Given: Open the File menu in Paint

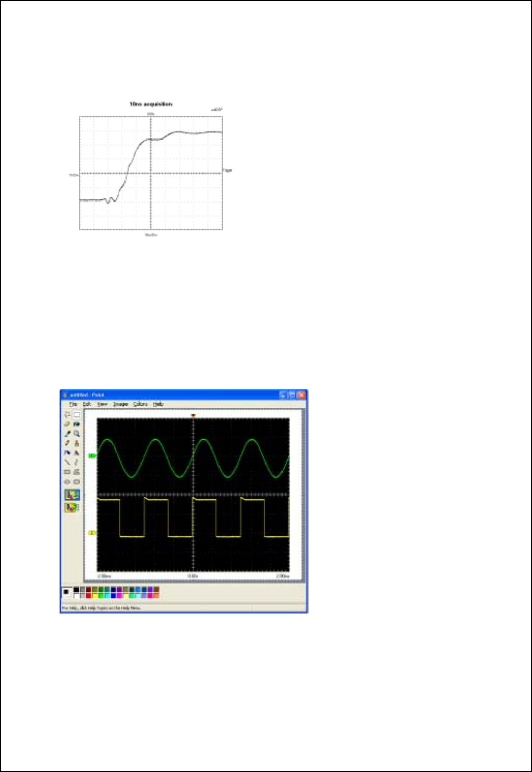Looking at the screenshot, I should click(73, 404).
